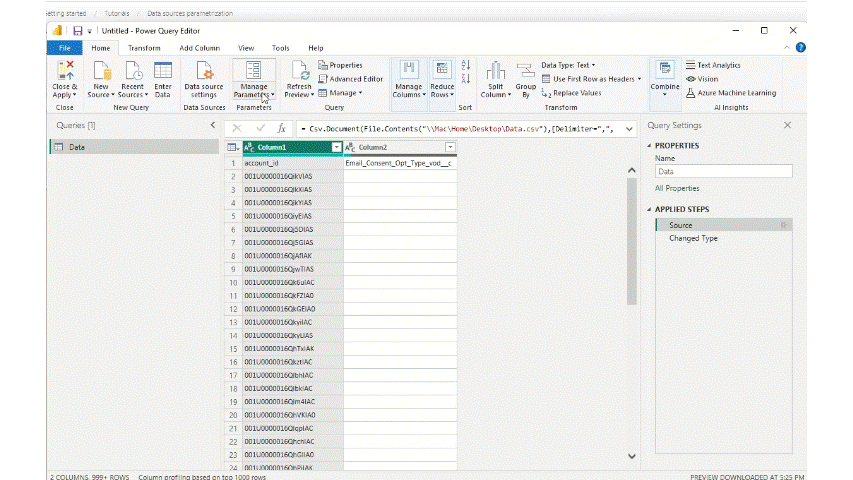This screenshot has height=480, width=853.
Task: Switch to the Transform tab
Action: [x=144, y=48]
